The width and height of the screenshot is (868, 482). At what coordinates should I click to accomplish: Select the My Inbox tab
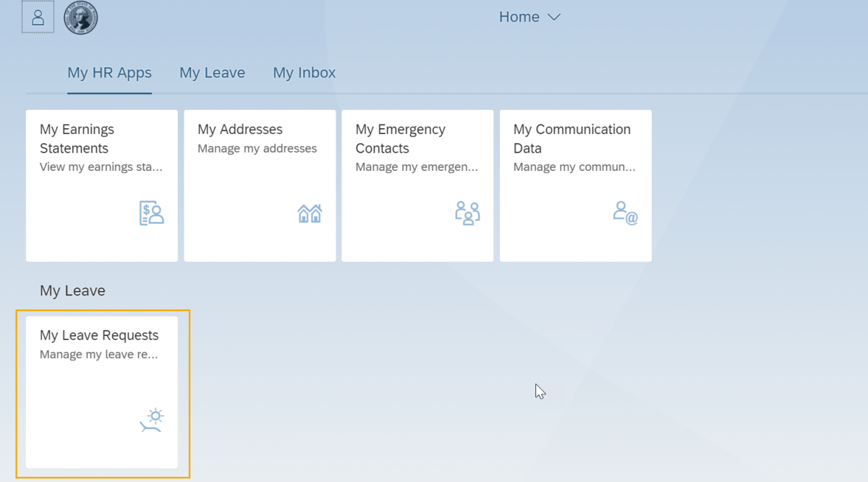304,73
